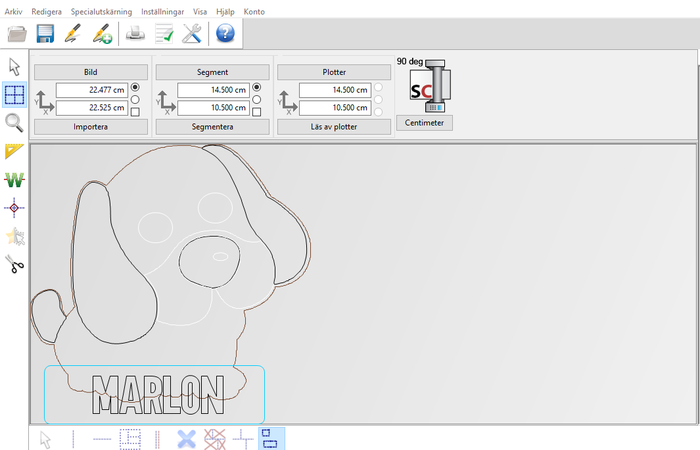
Task: Click the red crossed grid delete-all icon
Action: click(x=215, y=440)
